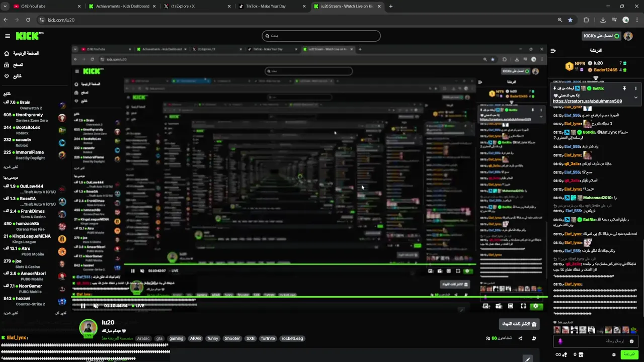Open cacaotv channel in sidebar
Screen dimensions: 644x362
(34, 142)
